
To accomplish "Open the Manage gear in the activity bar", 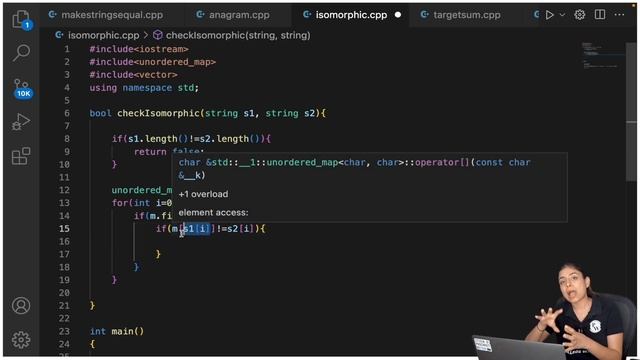I will pos(21,340).
